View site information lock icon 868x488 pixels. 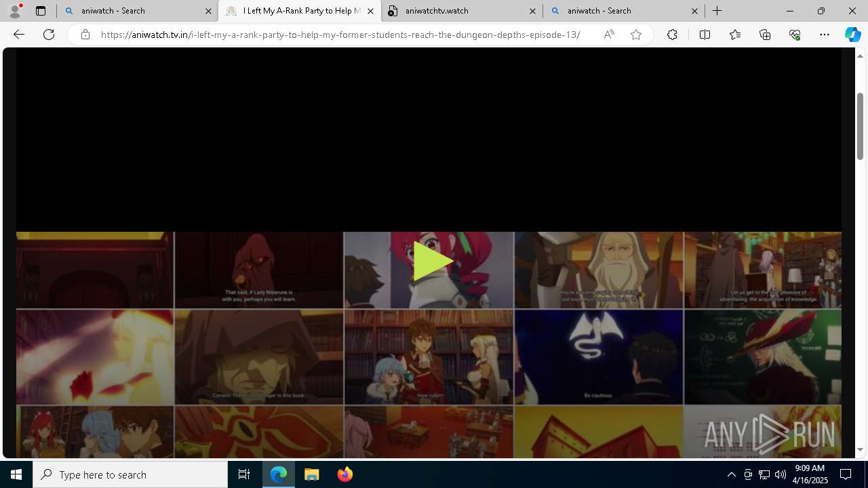click(85, 35)
